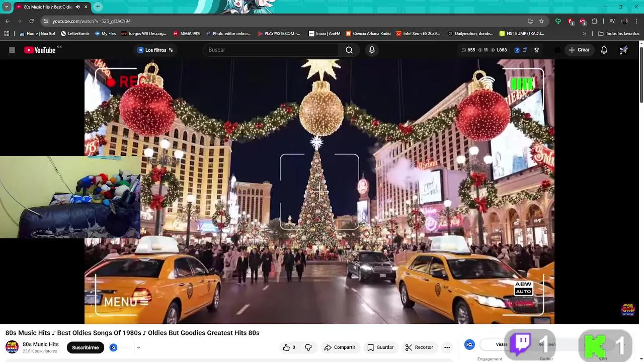Open the My Files bookmark

click(x=105, y=34)
